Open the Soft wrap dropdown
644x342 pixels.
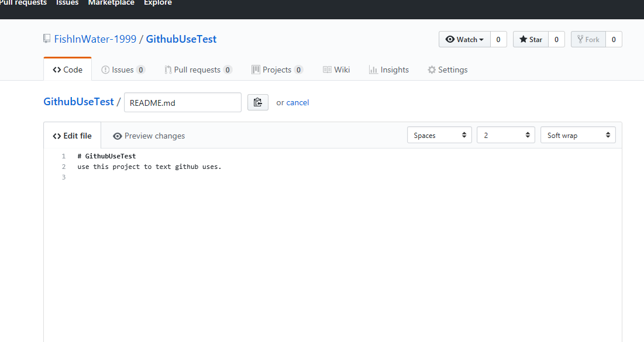coord(578,134)
